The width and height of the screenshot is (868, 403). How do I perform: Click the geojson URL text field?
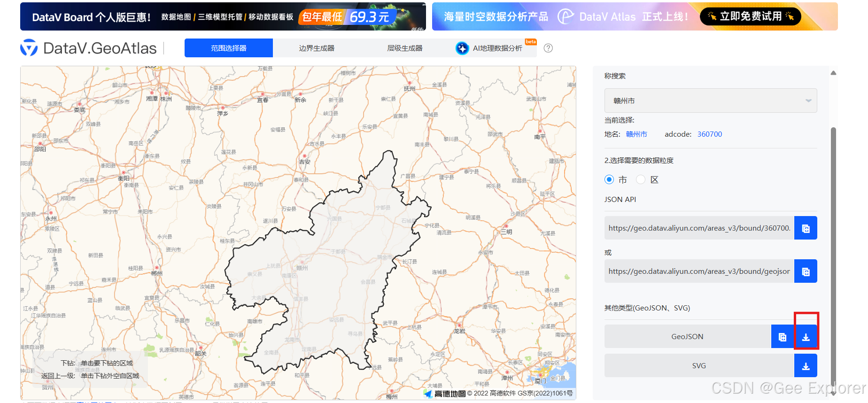699,271
